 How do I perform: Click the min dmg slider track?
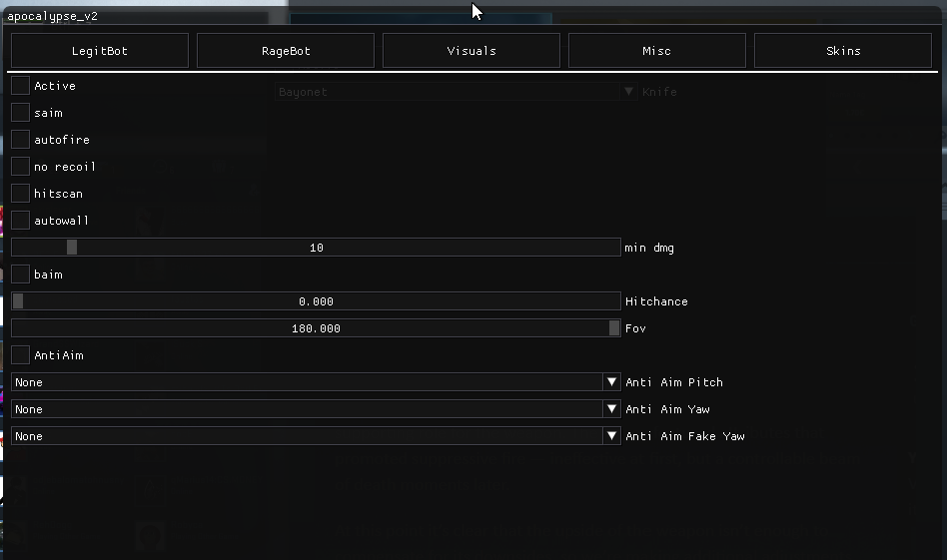(x=316, y=248)
